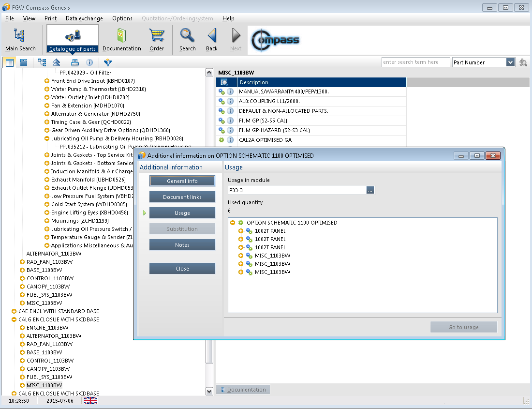The image size is (532, 409).
Task: Open the Main Search toolbar icon
Action: (20, 39)
